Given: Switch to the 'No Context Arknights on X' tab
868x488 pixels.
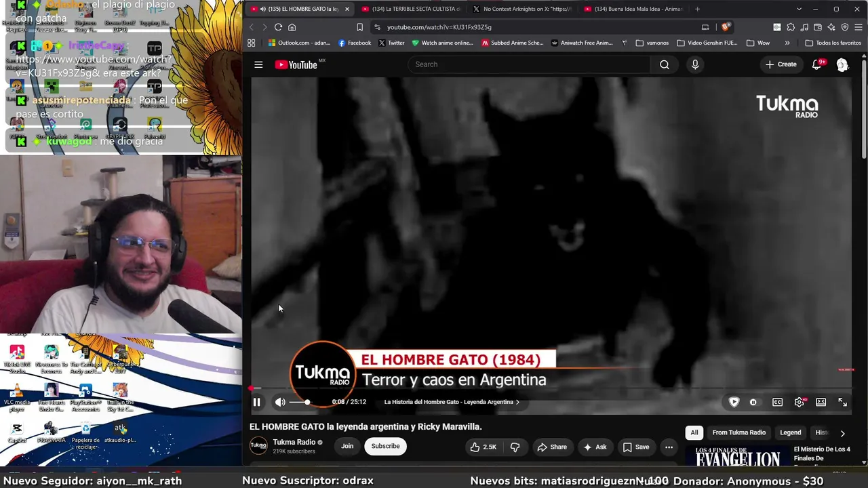Looking at the screenshot, I should point(522,9).
